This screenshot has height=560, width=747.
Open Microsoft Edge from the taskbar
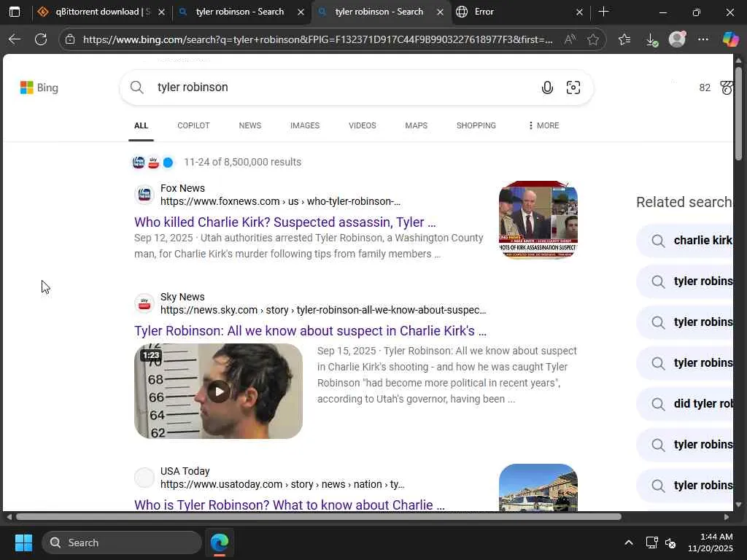220,542
